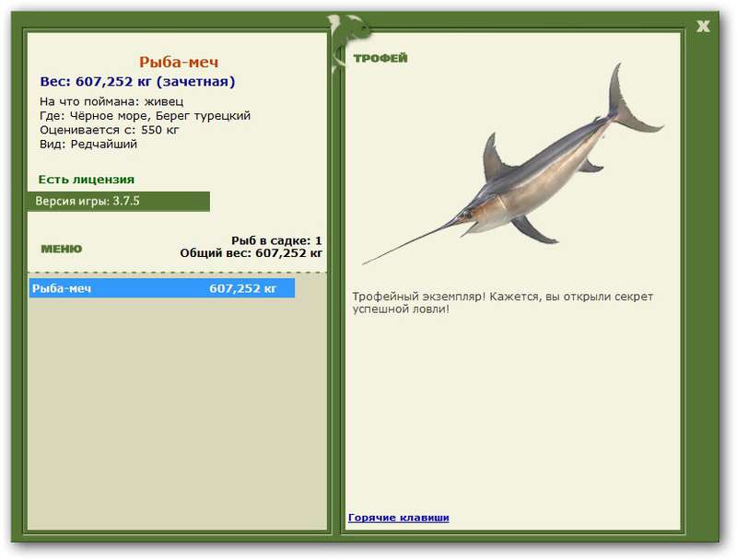Click the swordfish trophy picture
This screenshot has height=560, width=737.
[x=512, y=165]
